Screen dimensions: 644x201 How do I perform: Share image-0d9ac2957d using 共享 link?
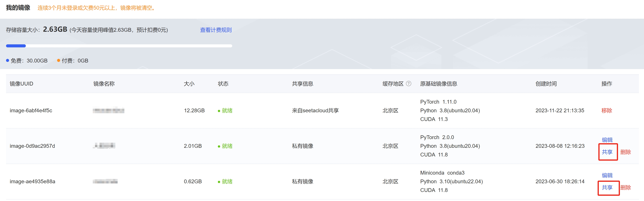[607, 152]
